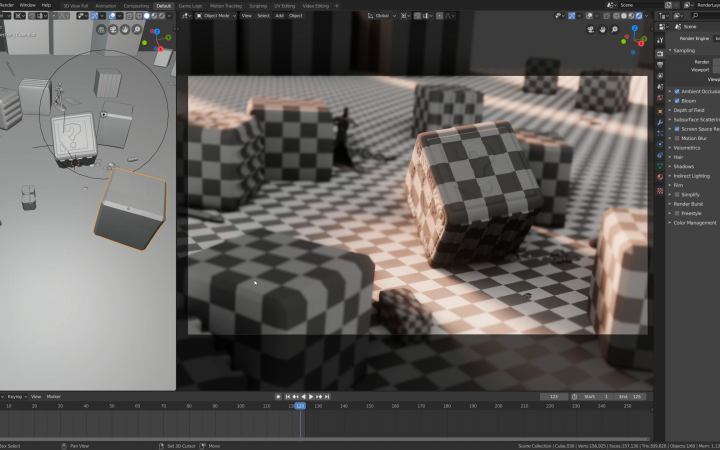Expand the Volumetrics panel
Viewport: 720px width, 450px height.
click(685, 148)
